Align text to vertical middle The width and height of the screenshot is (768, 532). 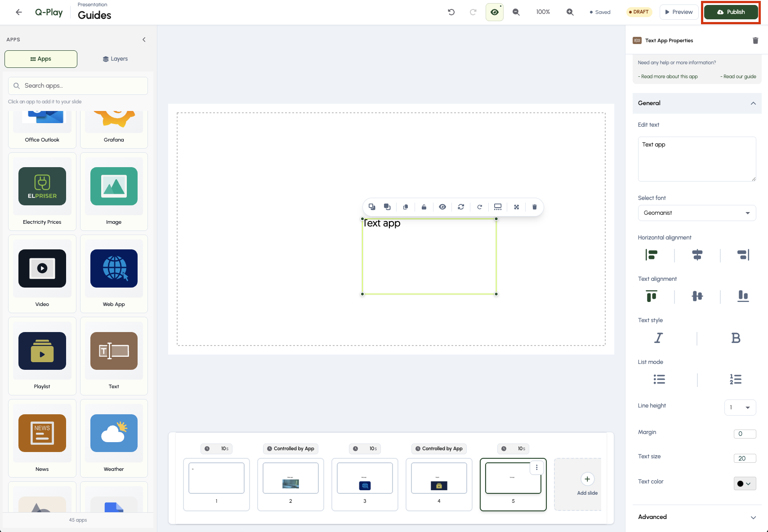[697, 296]
